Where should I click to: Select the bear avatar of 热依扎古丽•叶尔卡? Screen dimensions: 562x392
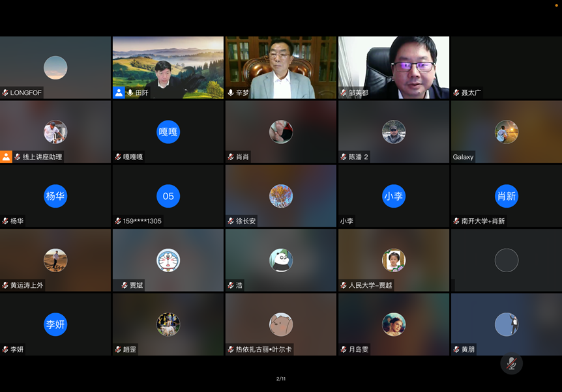(281, 324)
